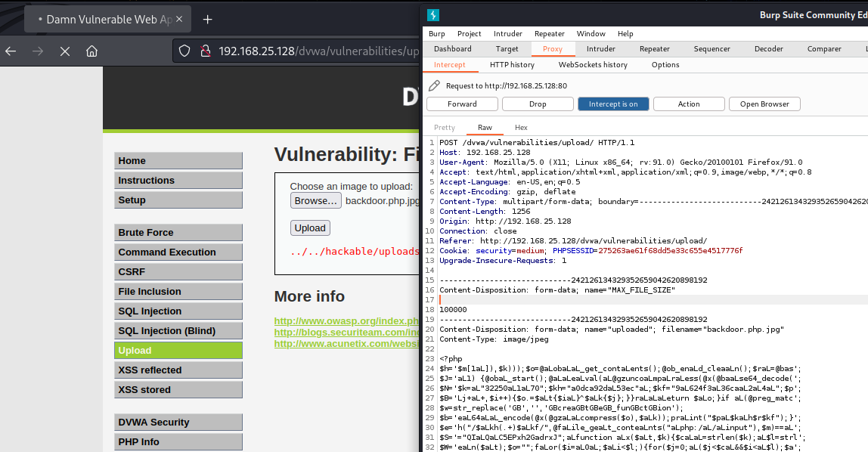Open DVWA Security in sidebar
Image resolution: width=868 pixels, height=452 pixels.
tap(178, 422)
